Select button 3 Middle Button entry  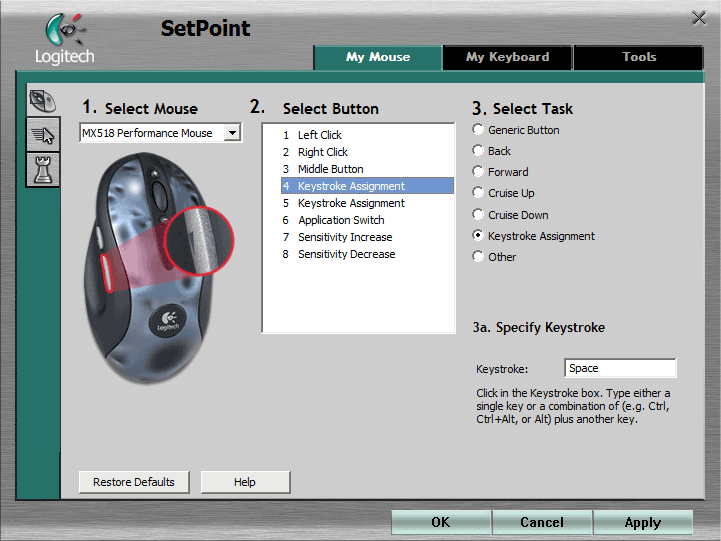click(330, 169)
